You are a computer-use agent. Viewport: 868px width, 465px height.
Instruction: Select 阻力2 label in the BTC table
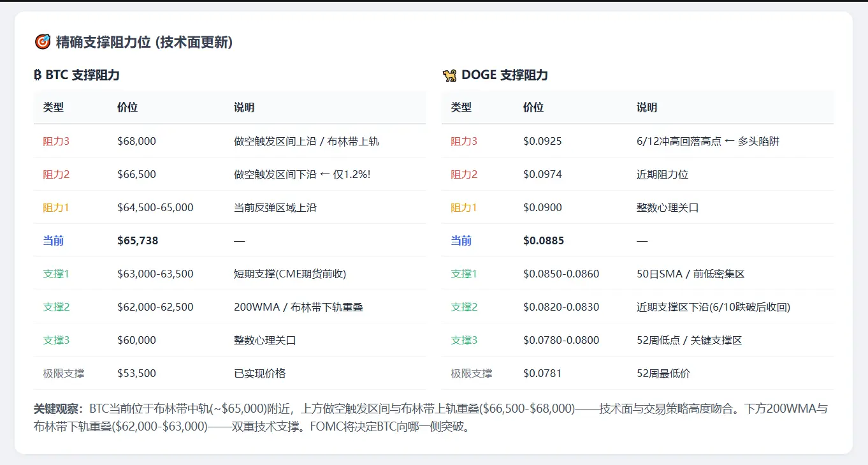[56, 174]
